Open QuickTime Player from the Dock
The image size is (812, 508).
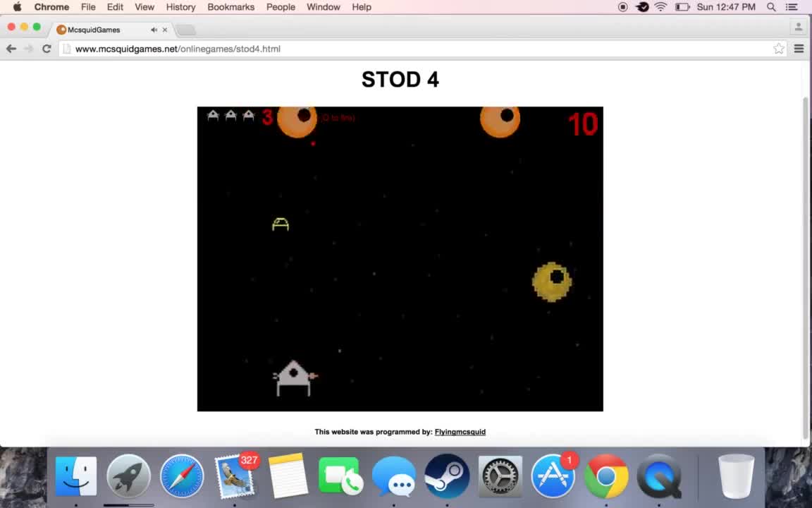click(x=659, y=476)
